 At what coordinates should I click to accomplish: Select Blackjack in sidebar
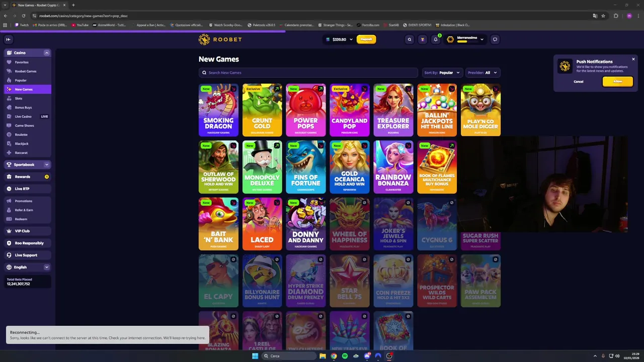[x=28, y=144]
